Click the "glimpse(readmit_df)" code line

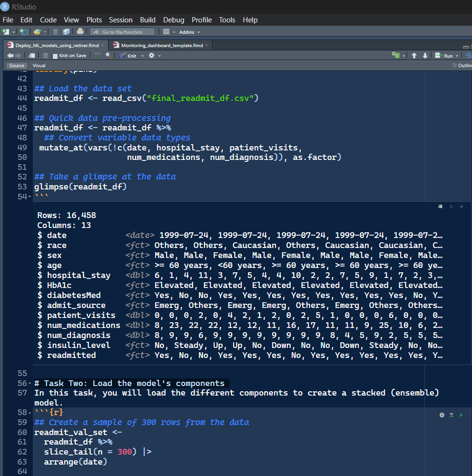tap(80, 187)
